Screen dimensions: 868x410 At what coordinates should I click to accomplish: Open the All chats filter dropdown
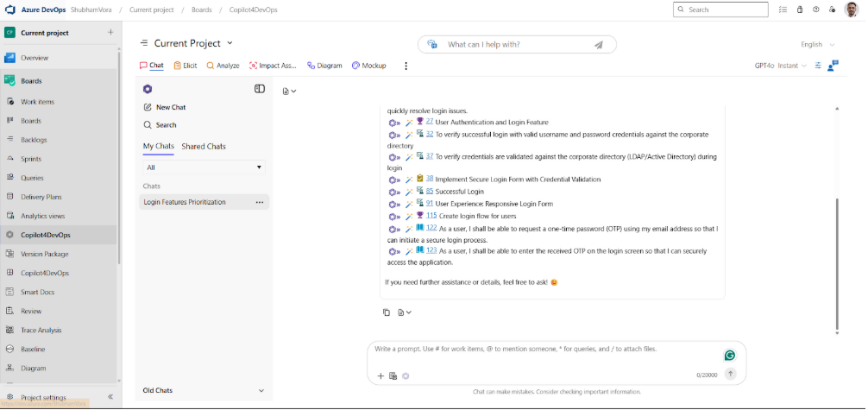204,167
